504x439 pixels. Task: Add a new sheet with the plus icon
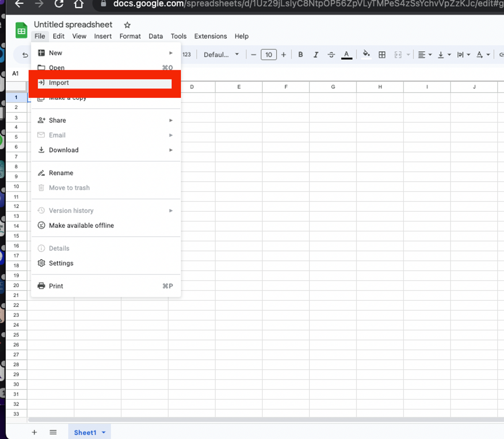click(35, 432)
